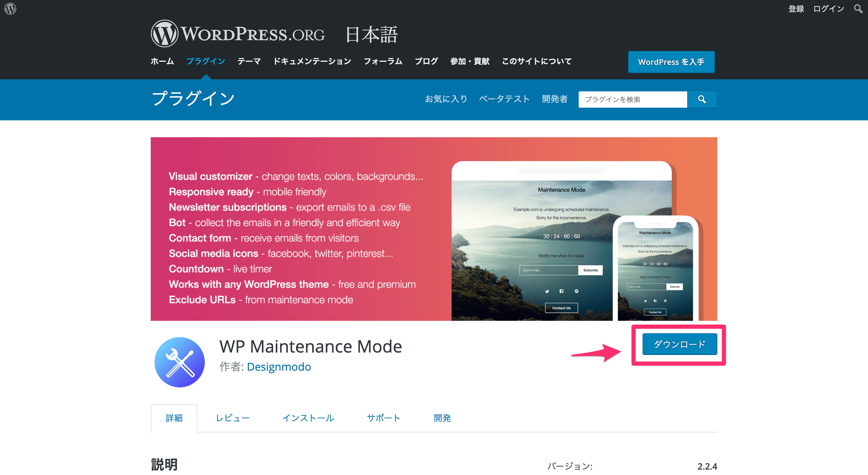The height and width of the screenshot is (475, 868).
Task: Switch to the インストール tab
Action: coord(308,418)
